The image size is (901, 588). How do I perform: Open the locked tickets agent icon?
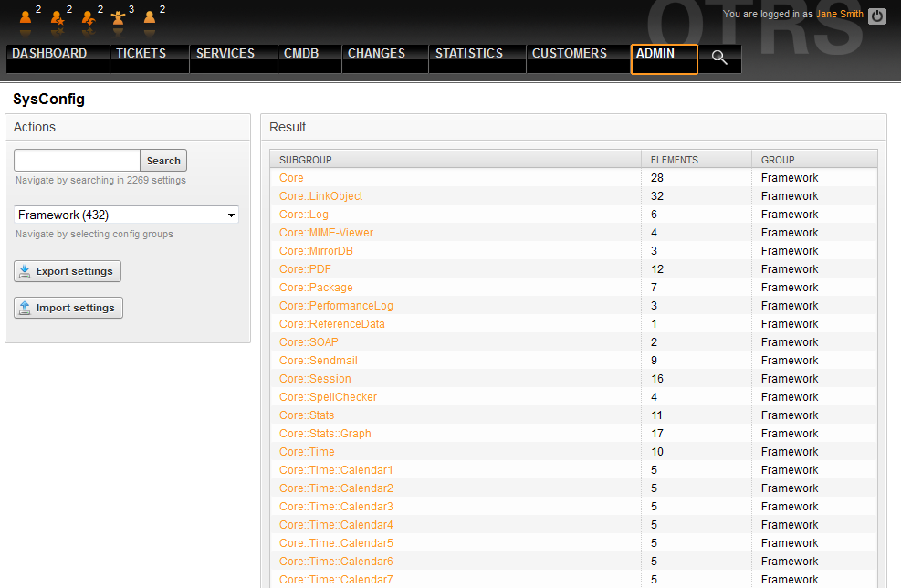(x=25, y=17)
